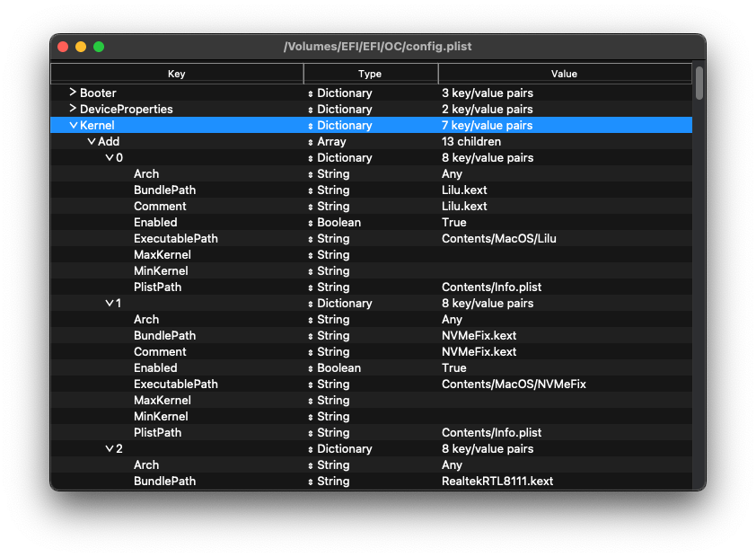Select the Lilu.kext BundlePath value
Viewport: 756px width, 557px height.
click(464, 190)
